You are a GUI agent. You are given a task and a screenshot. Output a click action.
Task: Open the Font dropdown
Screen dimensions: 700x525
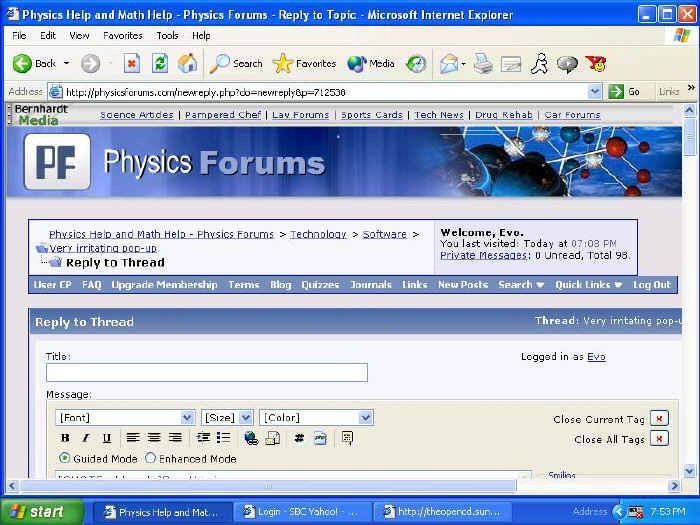125,417
